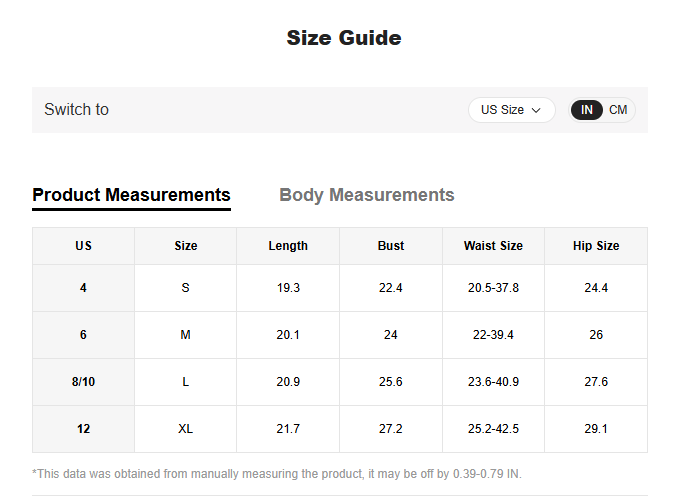Click the XL size cell
680x496 pixels.
[x=185, y=429]
